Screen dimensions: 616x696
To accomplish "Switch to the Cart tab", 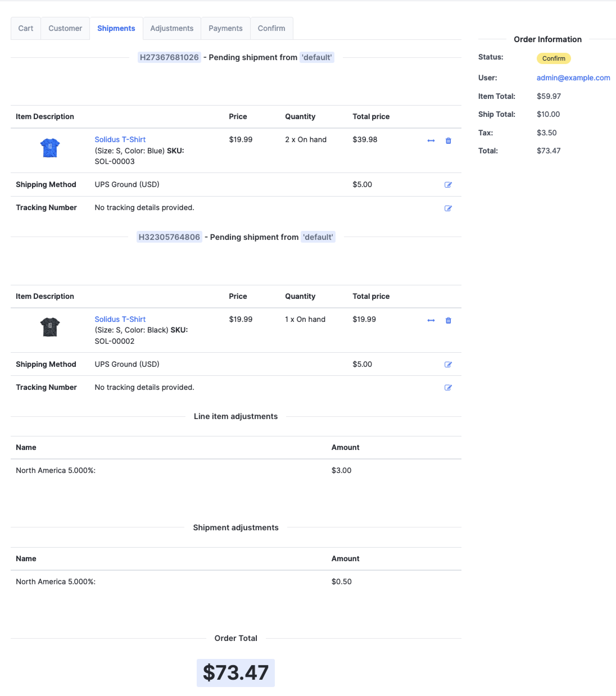I will [x=26, y=28].
